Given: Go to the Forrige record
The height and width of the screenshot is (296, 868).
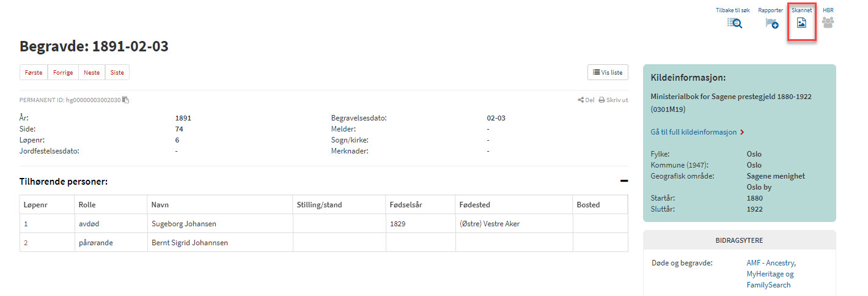Looking at the screenshot, I should (x=63, y=72).
